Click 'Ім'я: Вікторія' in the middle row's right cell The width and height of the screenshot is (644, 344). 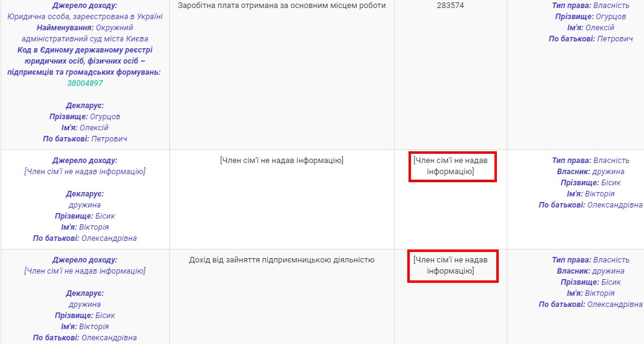590,194
